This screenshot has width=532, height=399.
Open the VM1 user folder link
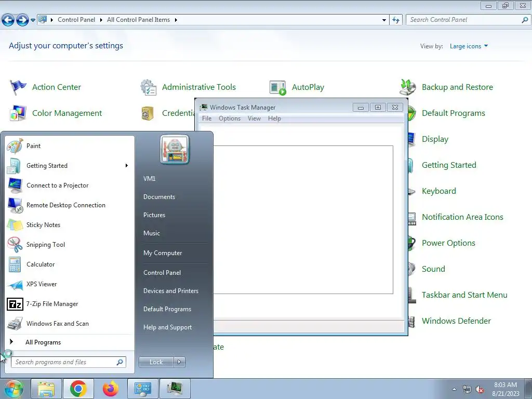point(149,179)
